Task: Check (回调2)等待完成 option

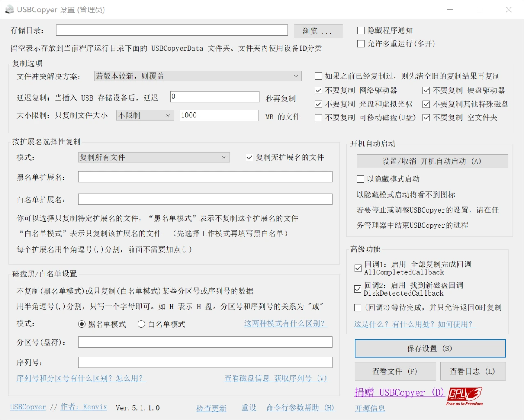Action: [x=358, y=308]
